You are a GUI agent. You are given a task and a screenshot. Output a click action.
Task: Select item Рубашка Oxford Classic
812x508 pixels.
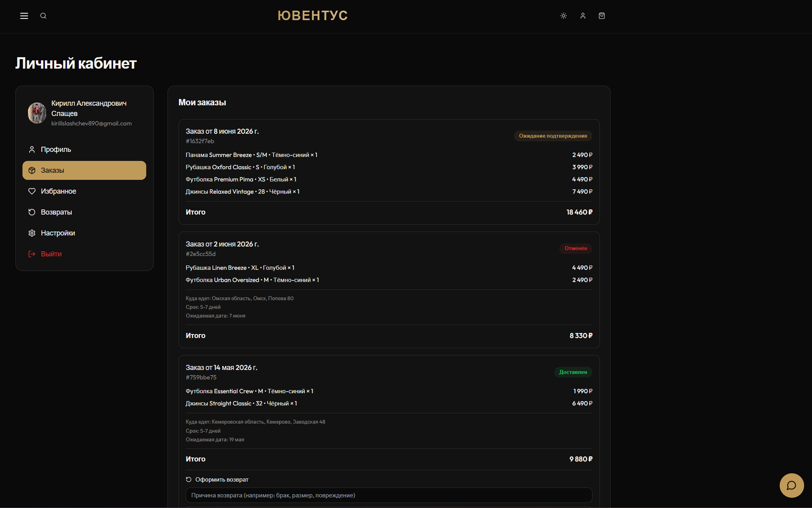(240, 167)
